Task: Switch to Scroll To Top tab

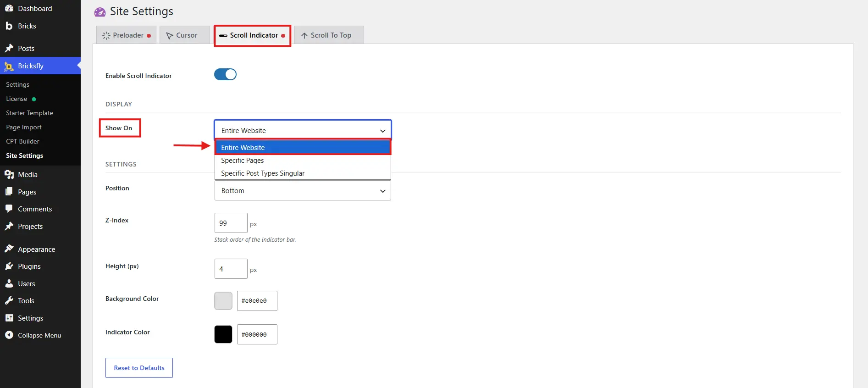Action: click(x=329, y=35)
